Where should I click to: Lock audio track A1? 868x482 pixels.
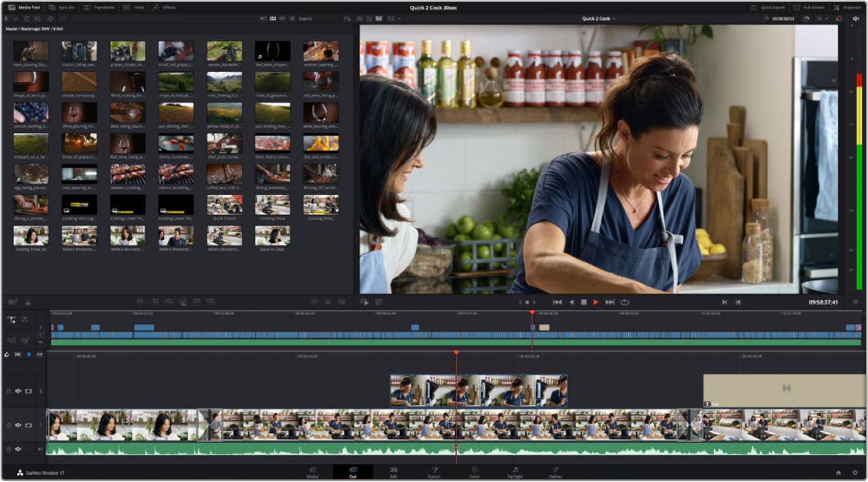click(x=8, y=449)
